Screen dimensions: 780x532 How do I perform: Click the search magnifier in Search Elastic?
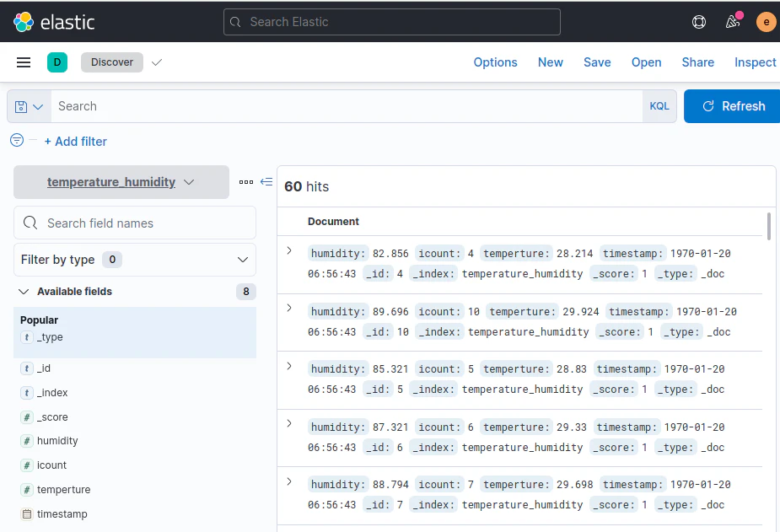(x=235, y=22)
